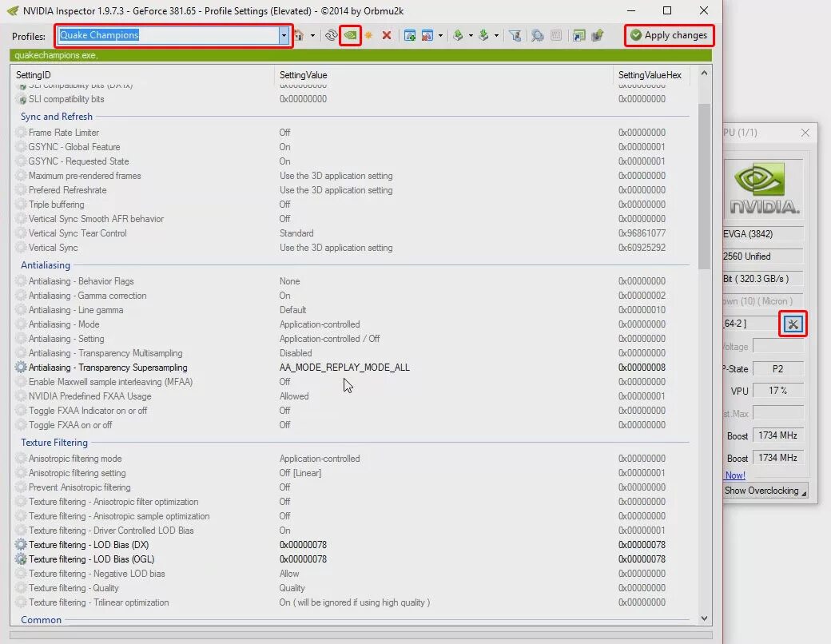Click the Apply changes button
This screenshot has width=831, height=644.
tap(669, 35)
